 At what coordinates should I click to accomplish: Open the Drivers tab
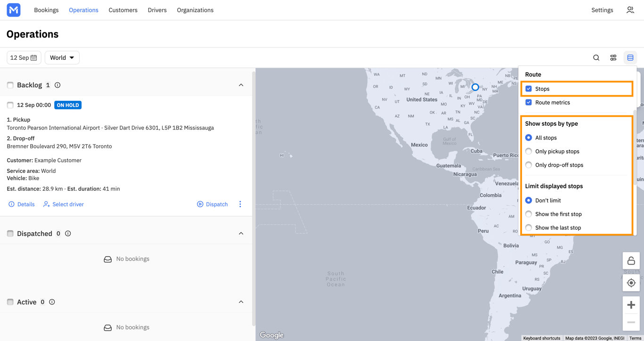pos(157,10)
